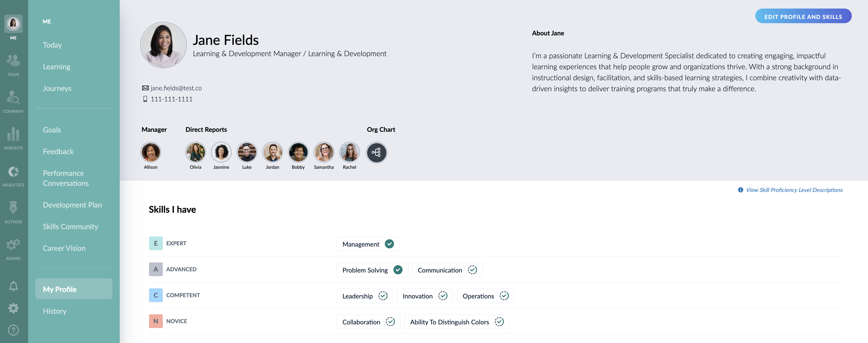
Task: Open the Org Chart icon
Action: [x=376, y=153]
